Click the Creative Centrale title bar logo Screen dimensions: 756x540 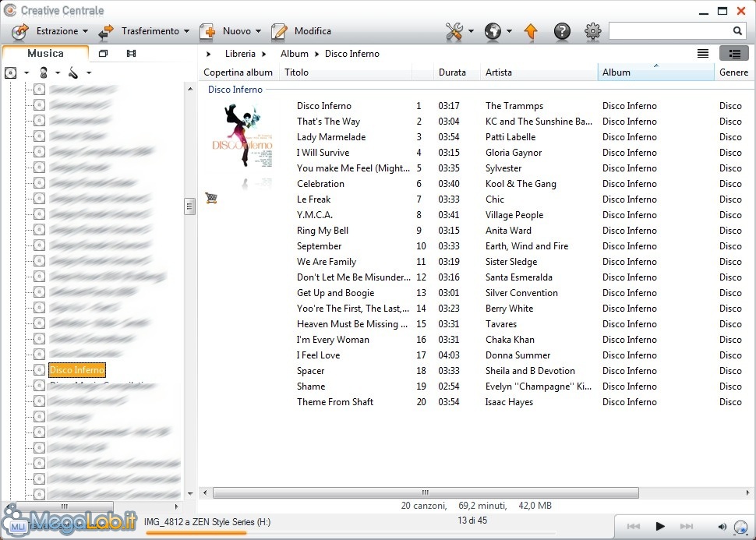click(9, 10)
